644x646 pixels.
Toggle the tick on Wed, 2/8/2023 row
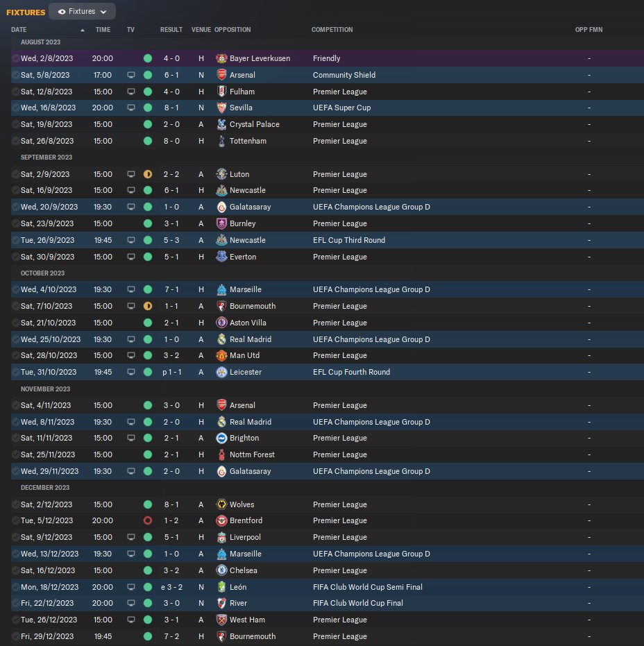(16, 58)
